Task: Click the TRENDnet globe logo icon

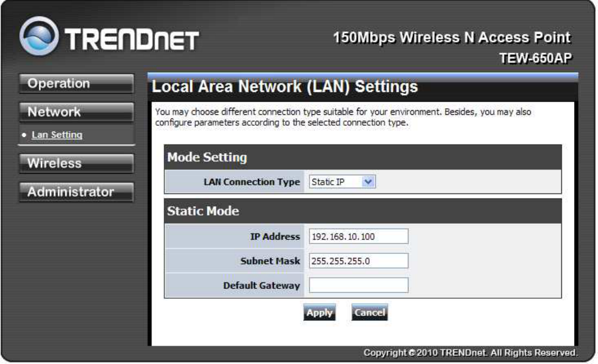Action: 39,36
